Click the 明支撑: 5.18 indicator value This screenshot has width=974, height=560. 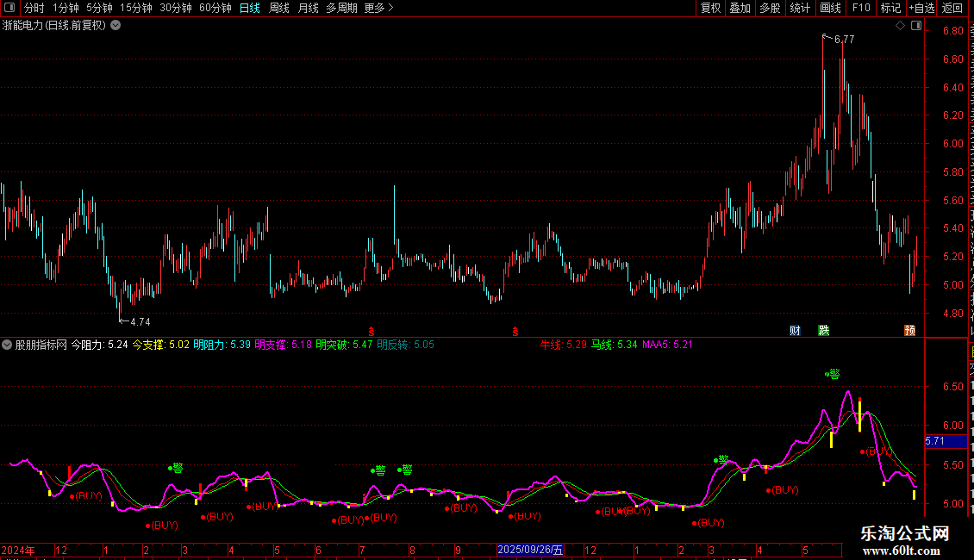(284, 345)
